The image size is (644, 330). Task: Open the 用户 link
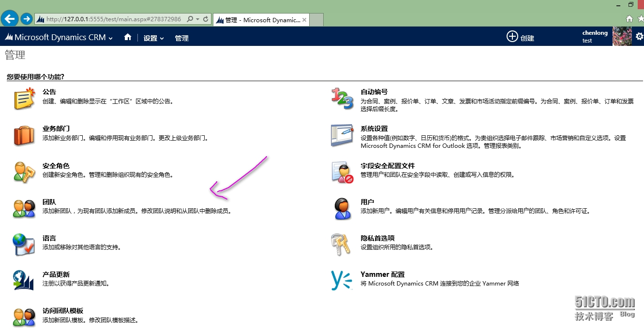tap(367, 201)
